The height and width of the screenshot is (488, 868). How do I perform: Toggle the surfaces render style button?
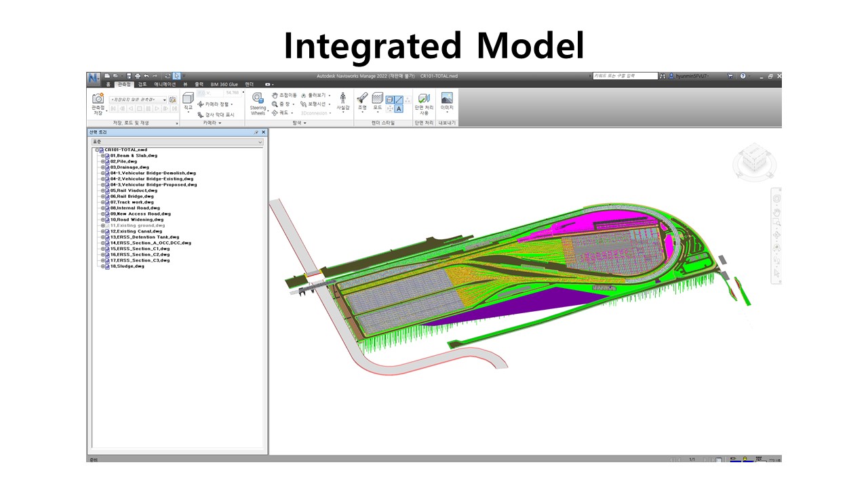(x=390, y=100)
